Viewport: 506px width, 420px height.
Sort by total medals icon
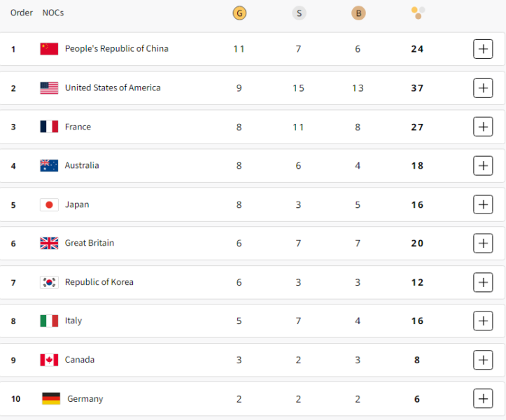tap(418, 13)
